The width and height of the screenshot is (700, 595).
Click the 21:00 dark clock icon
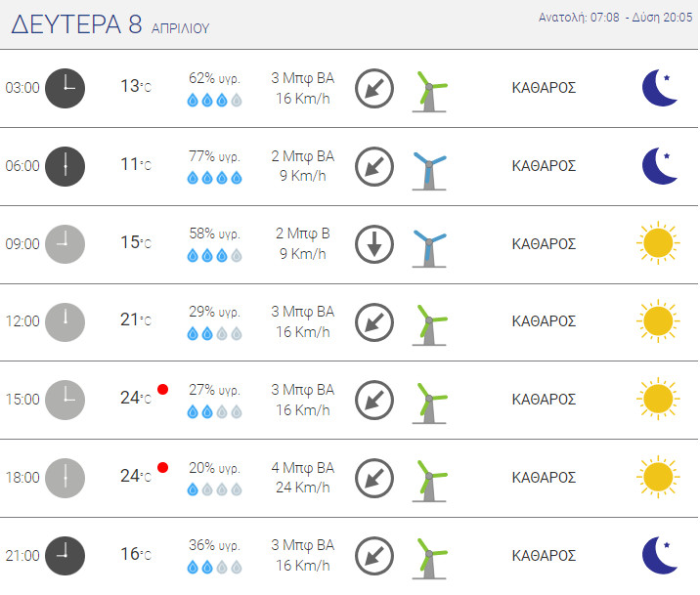pos(66,556)
